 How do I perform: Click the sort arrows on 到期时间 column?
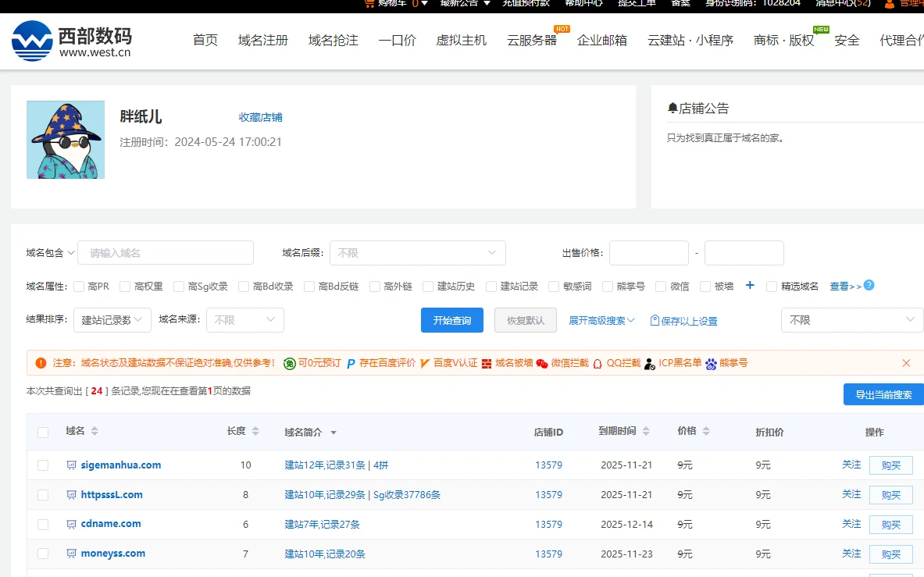click(644, 432)
